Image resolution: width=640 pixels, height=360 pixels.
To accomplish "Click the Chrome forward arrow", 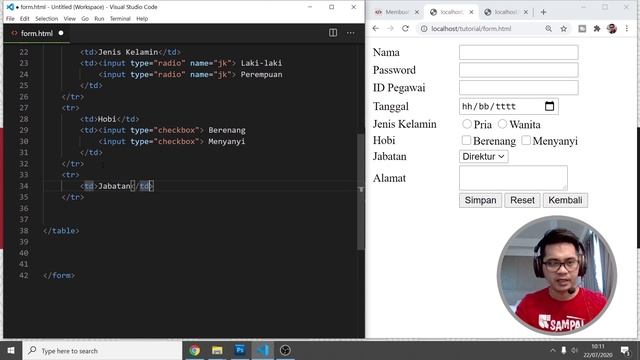I will [x=391, y=29].
